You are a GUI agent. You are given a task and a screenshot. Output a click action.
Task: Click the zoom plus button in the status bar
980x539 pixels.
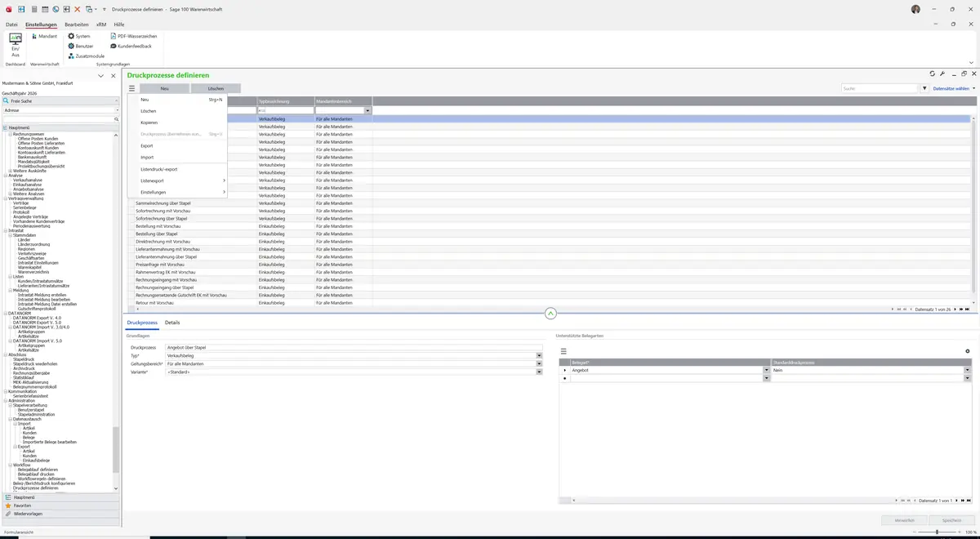point(960,532)
